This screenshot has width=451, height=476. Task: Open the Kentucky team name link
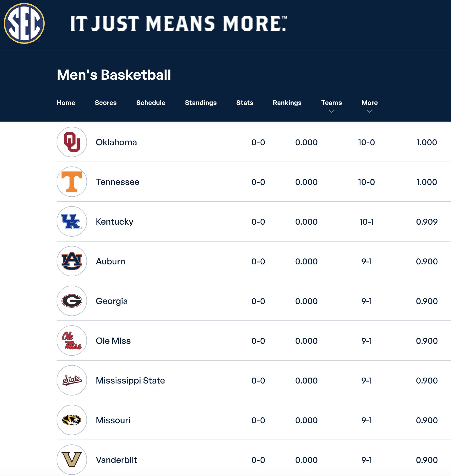tap(115, 222)
